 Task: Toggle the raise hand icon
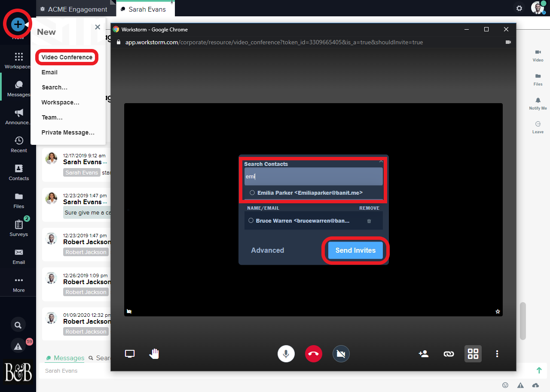click(x=154, y=354)
